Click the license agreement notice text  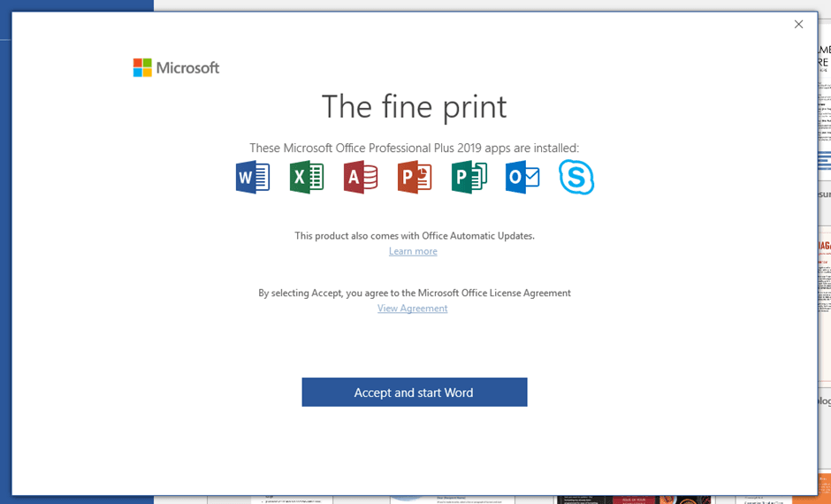click(415, 293)
